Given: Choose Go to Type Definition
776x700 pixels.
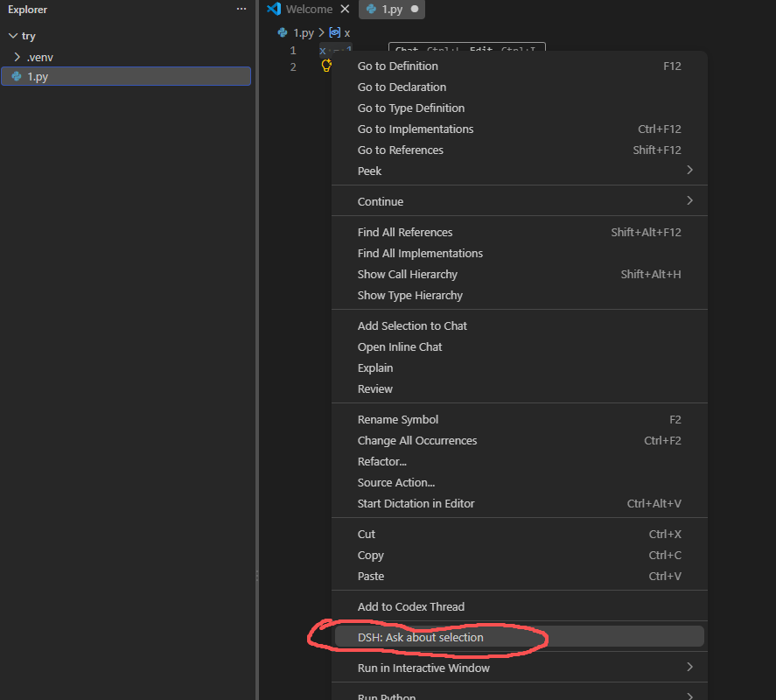Looking at the screenshot, I should pyautogui.click(x=519, y=108).
